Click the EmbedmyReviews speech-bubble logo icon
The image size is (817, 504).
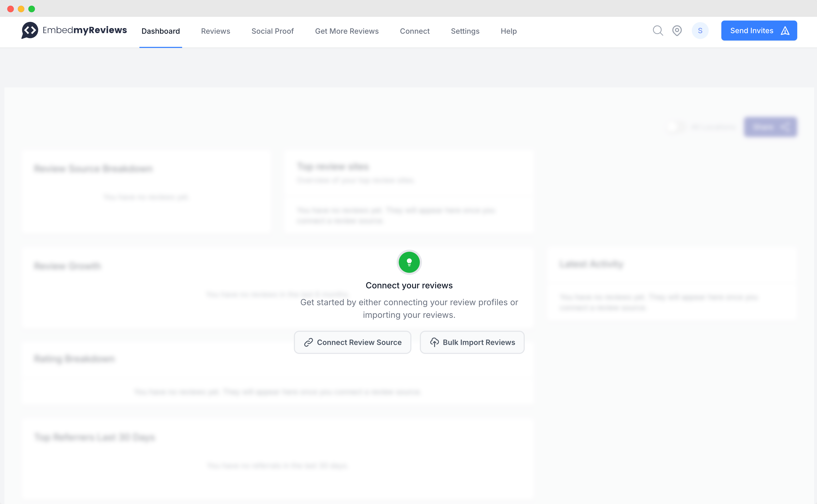[x=30, y=30]
